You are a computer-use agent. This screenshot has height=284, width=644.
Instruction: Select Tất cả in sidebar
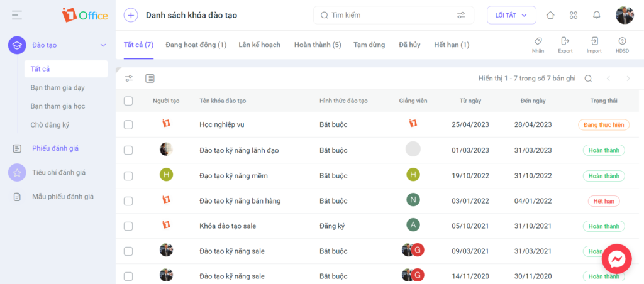tap(65, 69)
